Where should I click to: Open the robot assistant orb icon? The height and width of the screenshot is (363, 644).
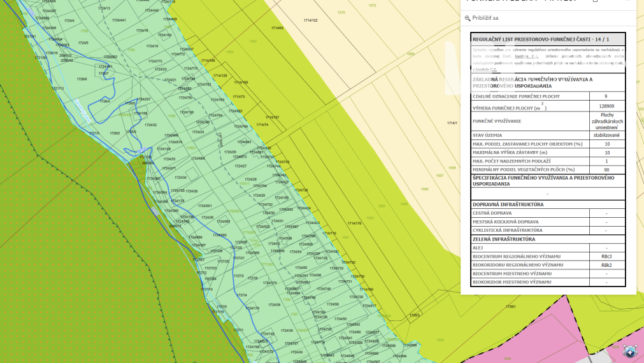(629, 351)
